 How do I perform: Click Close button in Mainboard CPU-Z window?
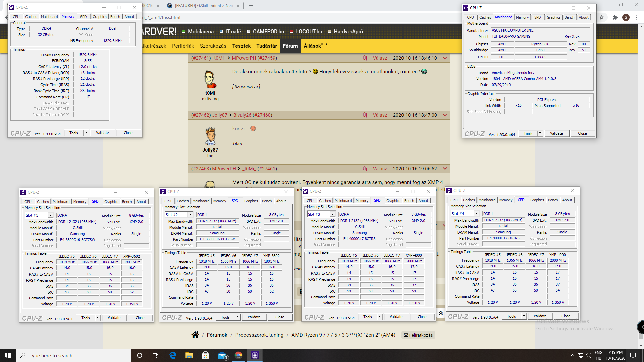pyautogui.click(x=582, y=133)
